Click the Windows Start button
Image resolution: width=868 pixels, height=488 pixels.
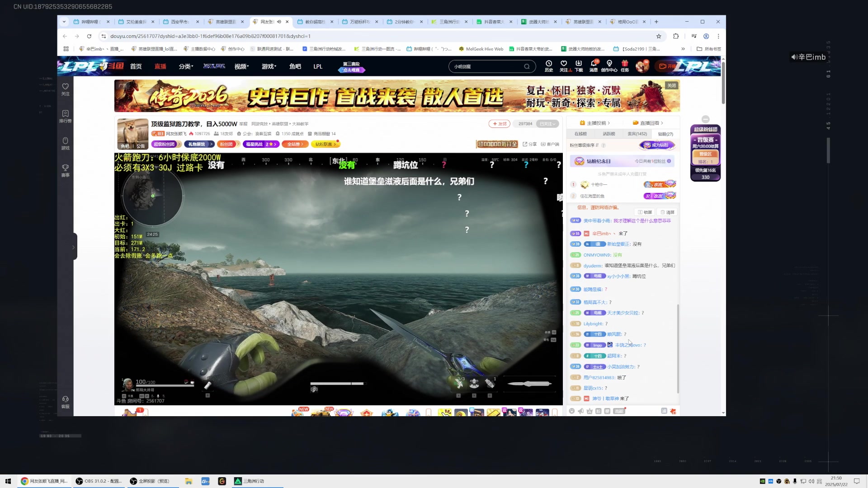(x=8, y=481)
